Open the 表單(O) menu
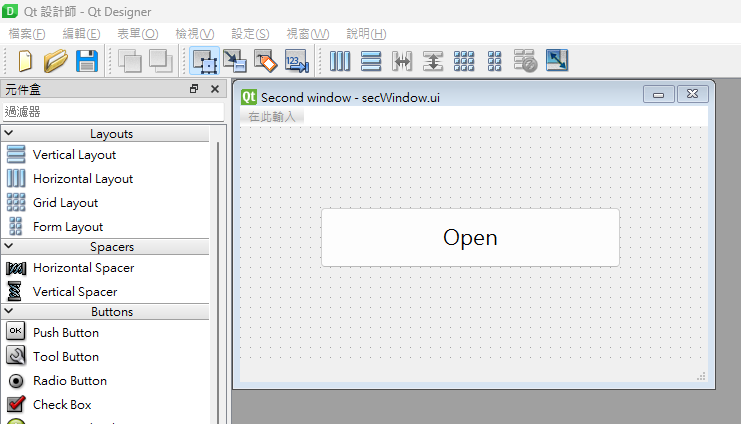741x424 pixels. [138, 34]
